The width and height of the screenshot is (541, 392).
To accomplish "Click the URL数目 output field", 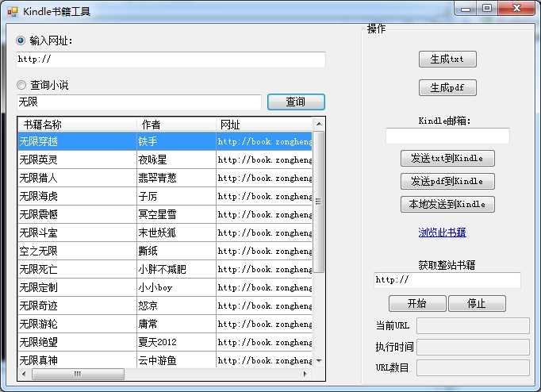I will click(x=473, y=368).
